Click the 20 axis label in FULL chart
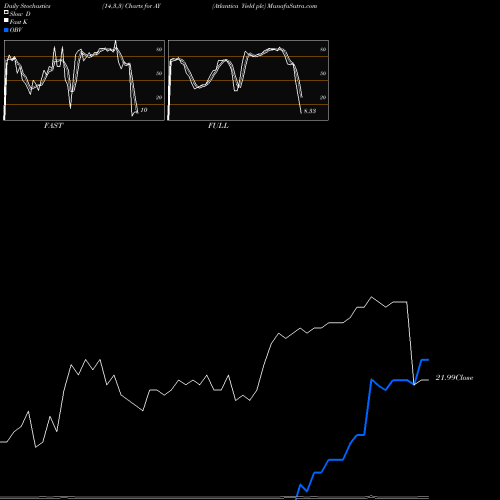The width and height of the screenshot is (500, 500). coord(323,97)
